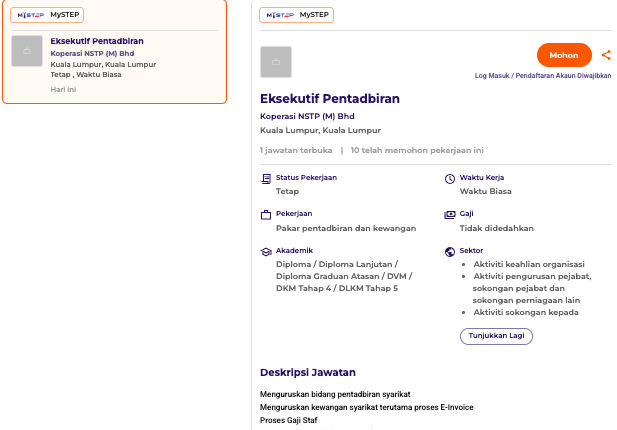Click Tunjukkan Lagi to show more sectors
The height and width of the screenshot is (430, 617).
pyautogui.click(x=496, y=336)
